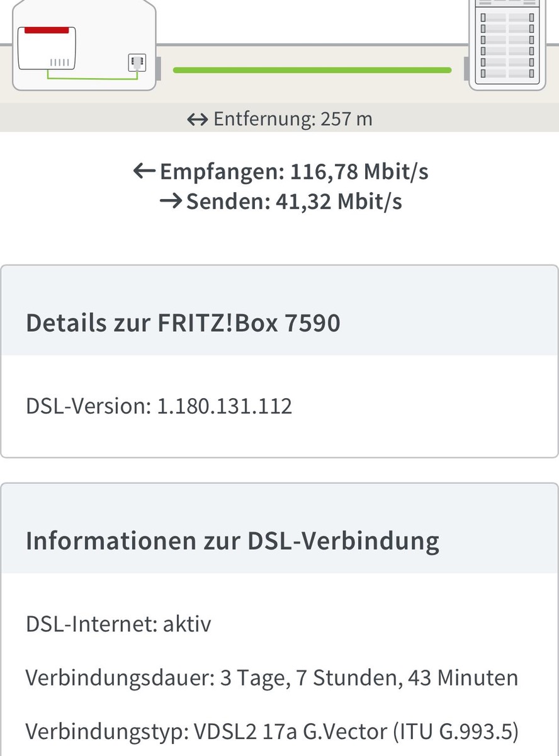Click the DSL-Internet: aktiv status line
Image resolution: width=559 pixels, height=756 pixels.
118,624
